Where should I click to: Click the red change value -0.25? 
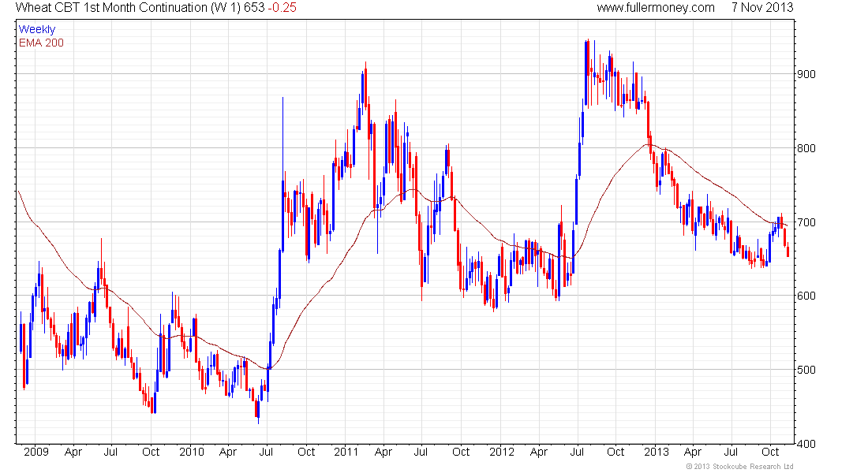(x=282, y=8)
